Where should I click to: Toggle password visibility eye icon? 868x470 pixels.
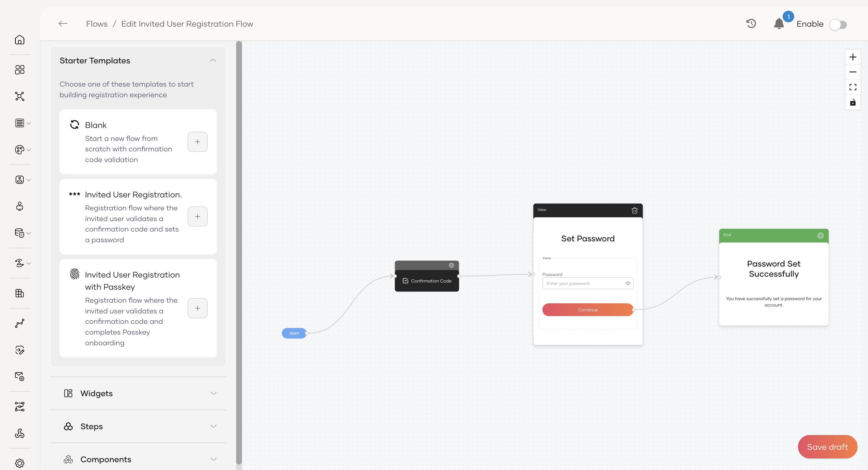[x=628, y=283]
